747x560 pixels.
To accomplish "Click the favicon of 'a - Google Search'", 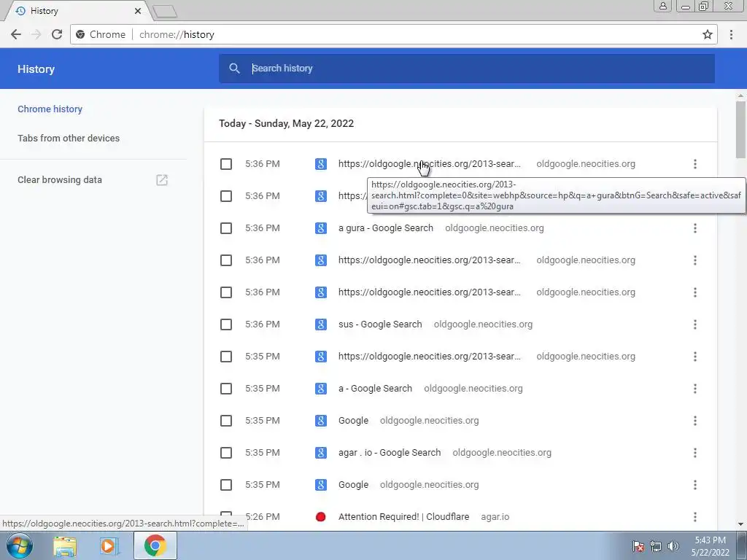I will [321, 389].
